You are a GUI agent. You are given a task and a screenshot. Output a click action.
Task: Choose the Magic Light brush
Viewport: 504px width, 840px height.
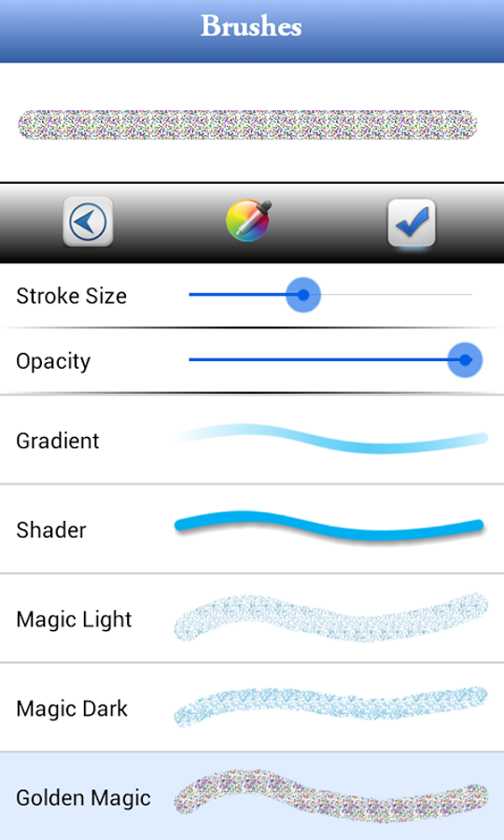[x=252, y=619]
